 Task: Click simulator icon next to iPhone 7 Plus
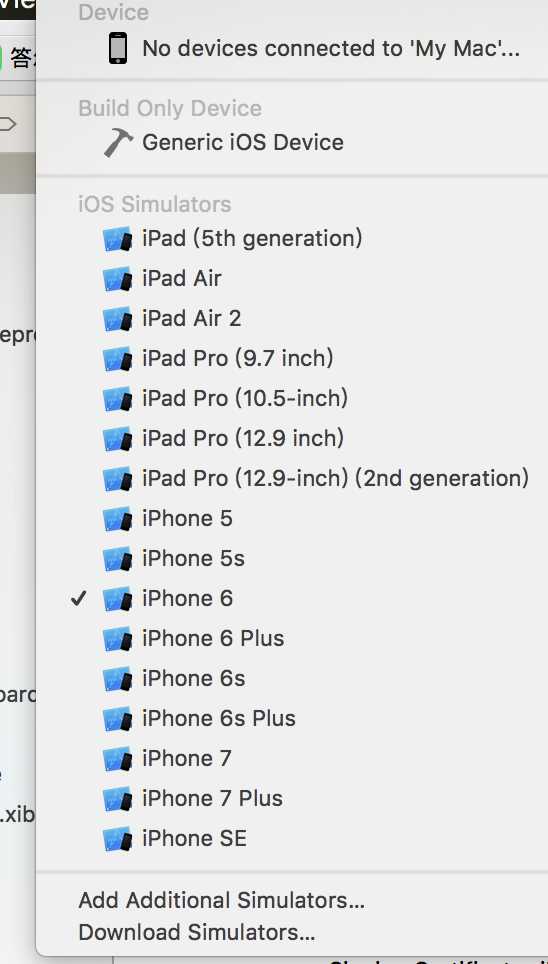pos(117,798)
